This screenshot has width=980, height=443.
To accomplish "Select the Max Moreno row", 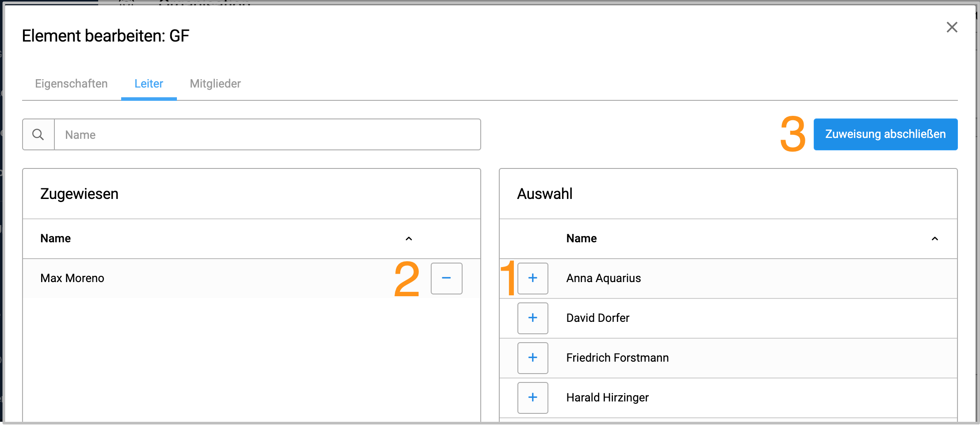I will [251, 278].
